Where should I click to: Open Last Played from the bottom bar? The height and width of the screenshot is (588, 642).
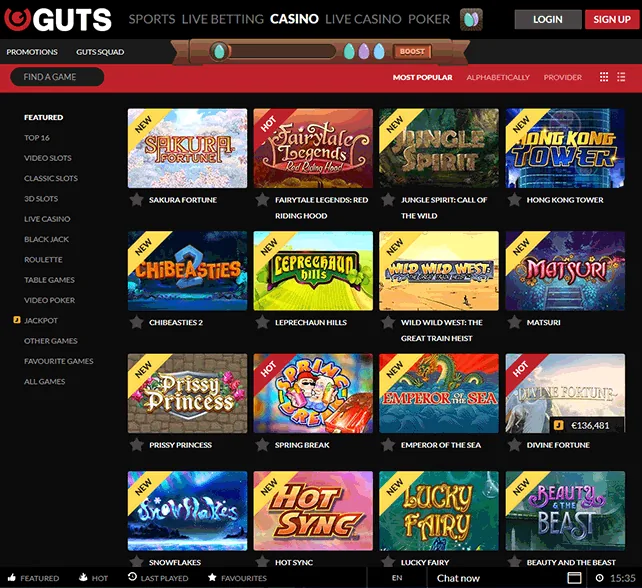coord(132,578)
